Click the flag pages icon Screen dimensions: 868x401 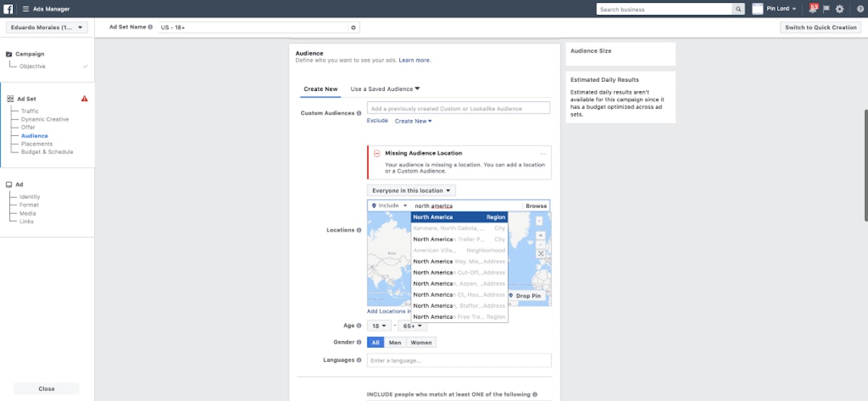click(x=826, y=9)
